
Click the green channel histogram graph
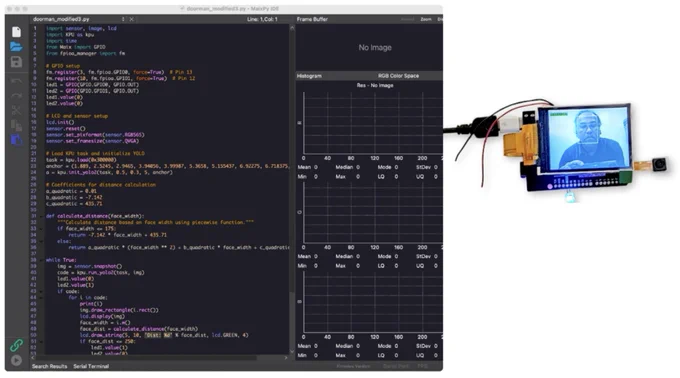click(x=372, y=212)
